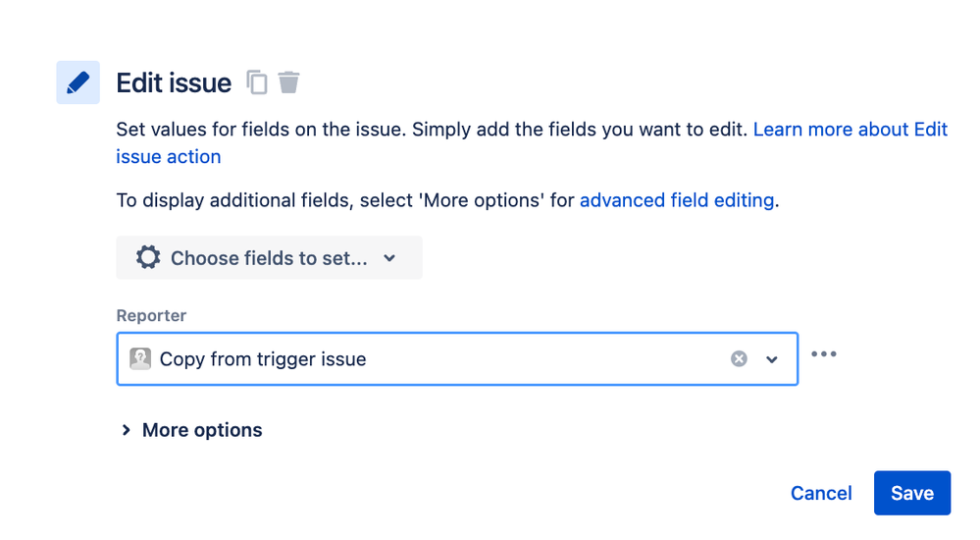
Task: Duplicate this action with the copy icon
Action: (x=257, y=81)
